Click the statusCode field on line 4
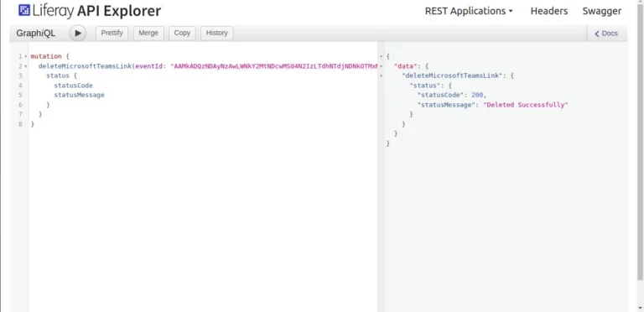 coord(73,86)
